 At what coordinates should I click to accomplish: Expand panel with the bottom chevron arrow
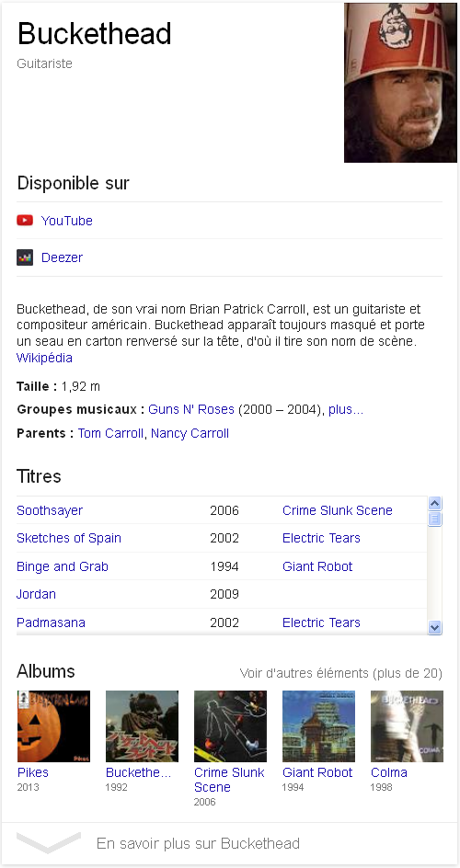pyautogui.click(x=49, y=842)
